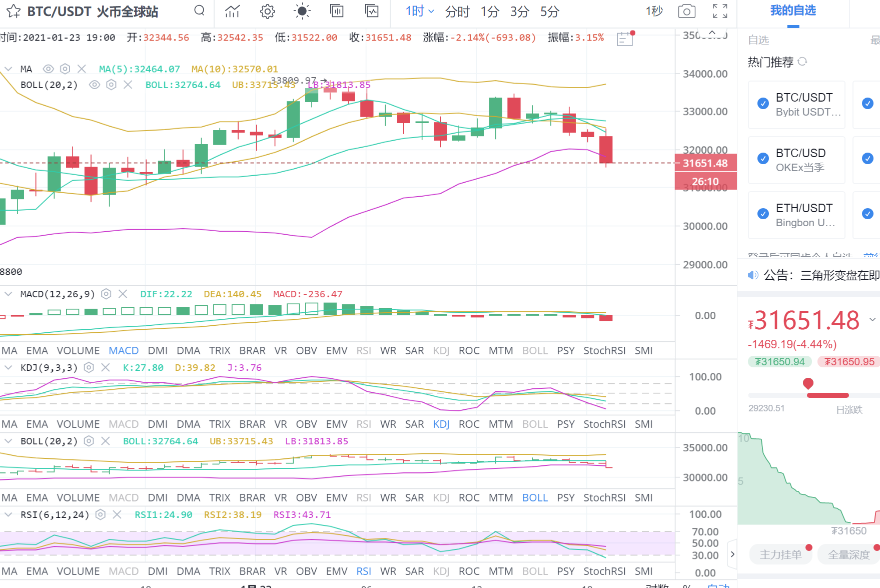Collapse the MACD indicator panel
The image size is (880, 588).
(x=8, y=294)
